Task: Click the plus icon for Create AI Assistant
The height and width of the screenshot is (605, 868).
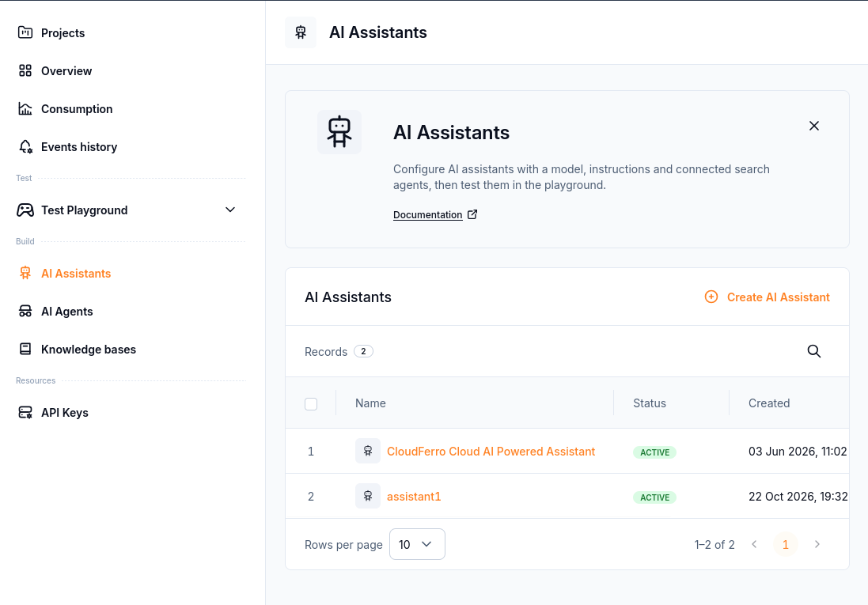Action: (x=711, y=297)
